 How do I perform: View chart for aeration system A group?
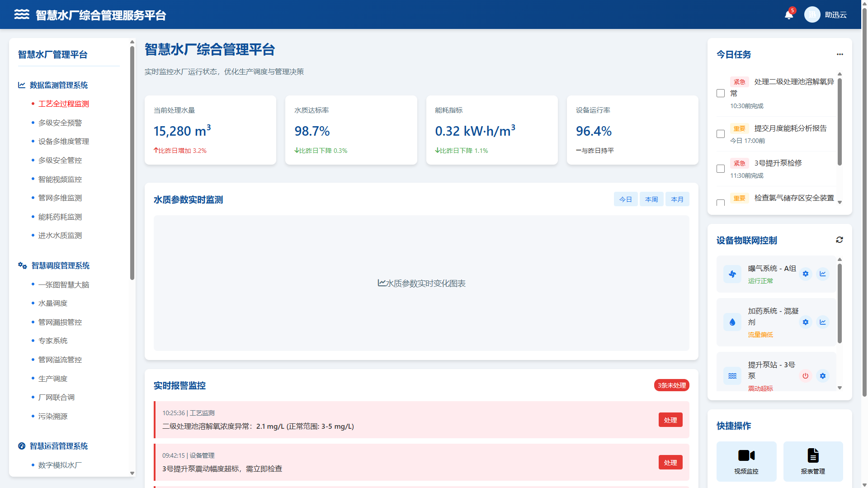click(x=822, y=274)
